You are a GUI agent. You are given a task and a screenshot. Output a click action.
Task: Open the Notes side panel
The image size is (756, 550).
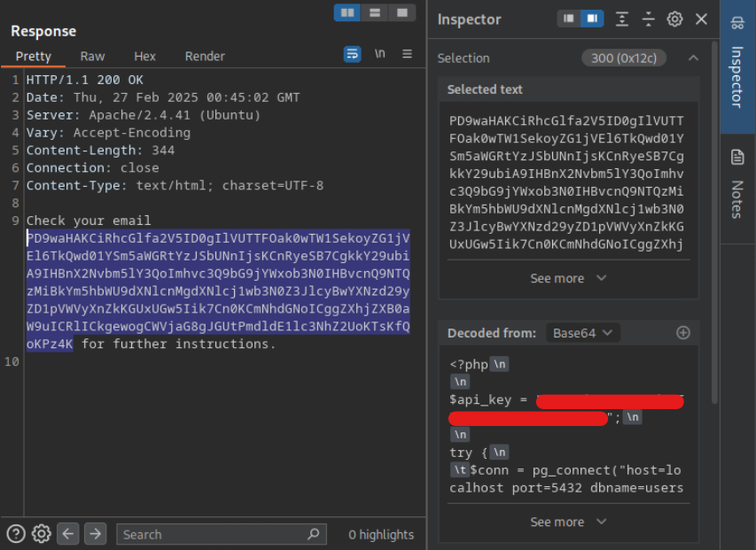(737, 186)
